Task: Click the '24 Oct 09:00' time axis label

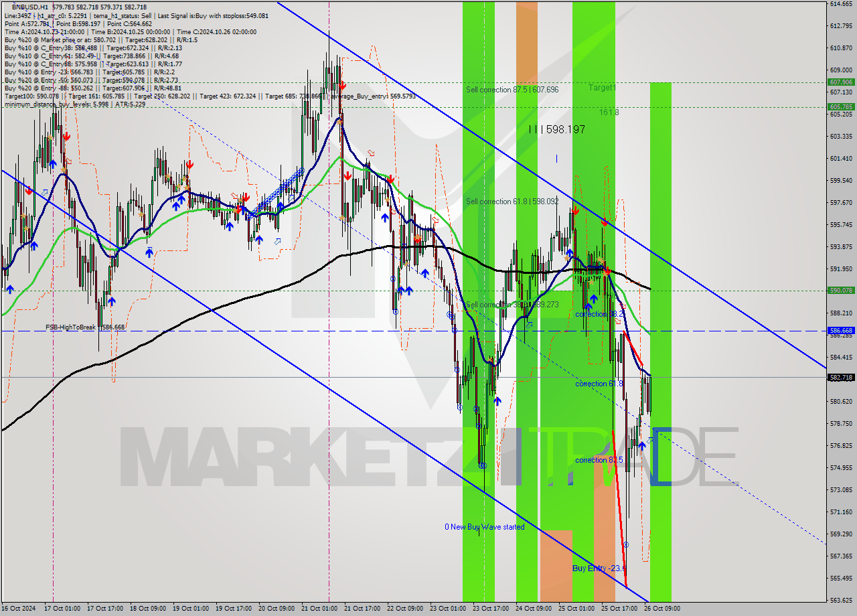Action: [x=534, y=609]
